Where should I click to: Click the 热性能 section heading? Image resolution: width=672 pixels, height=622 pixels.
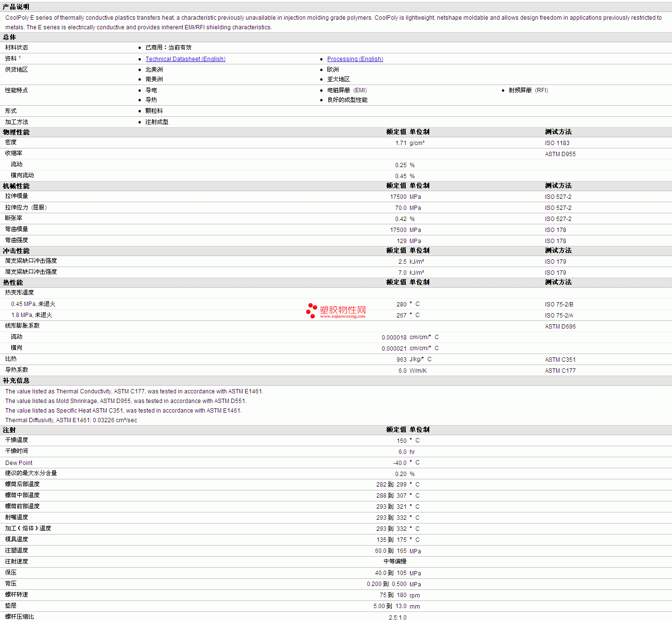[x=13, y=282]
